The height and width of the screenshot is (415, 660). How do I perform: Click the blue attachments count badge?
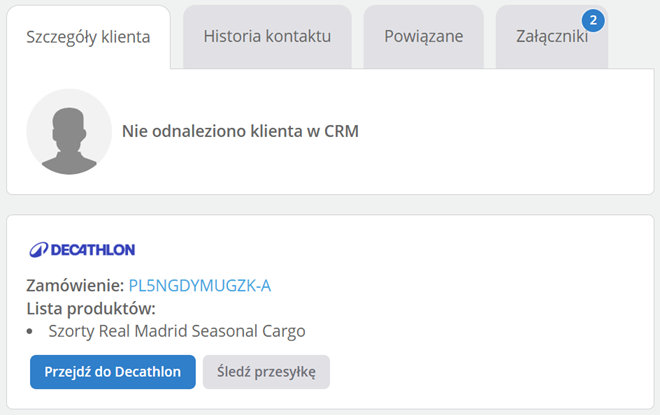(x=593, y=20)
